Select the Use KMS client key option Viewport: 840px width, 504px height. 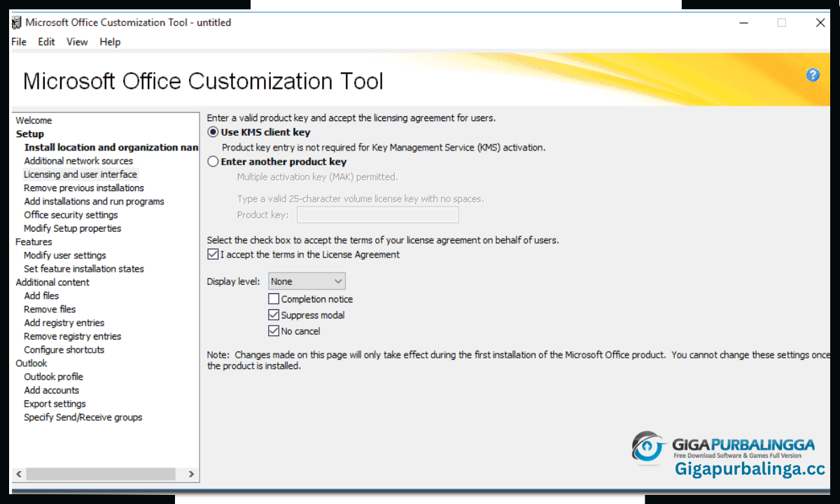[213, 132]
